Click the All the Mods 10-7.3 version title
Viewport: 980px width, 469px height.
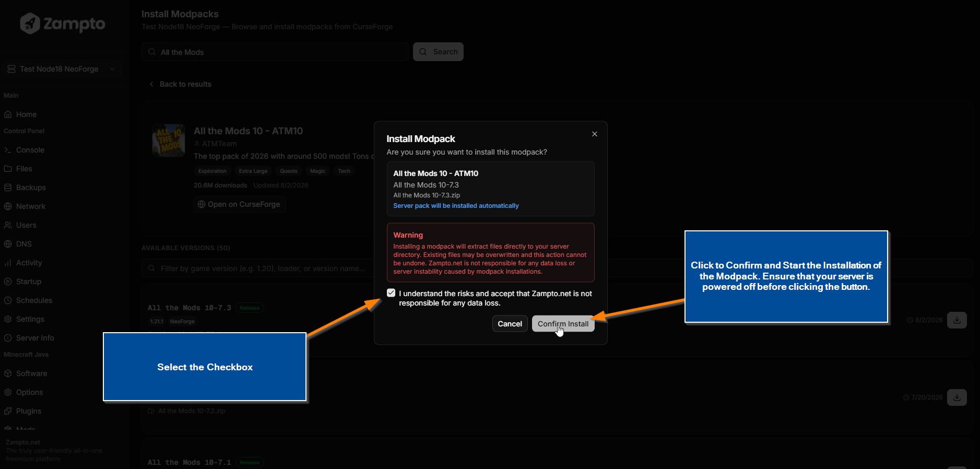[190, 308]
